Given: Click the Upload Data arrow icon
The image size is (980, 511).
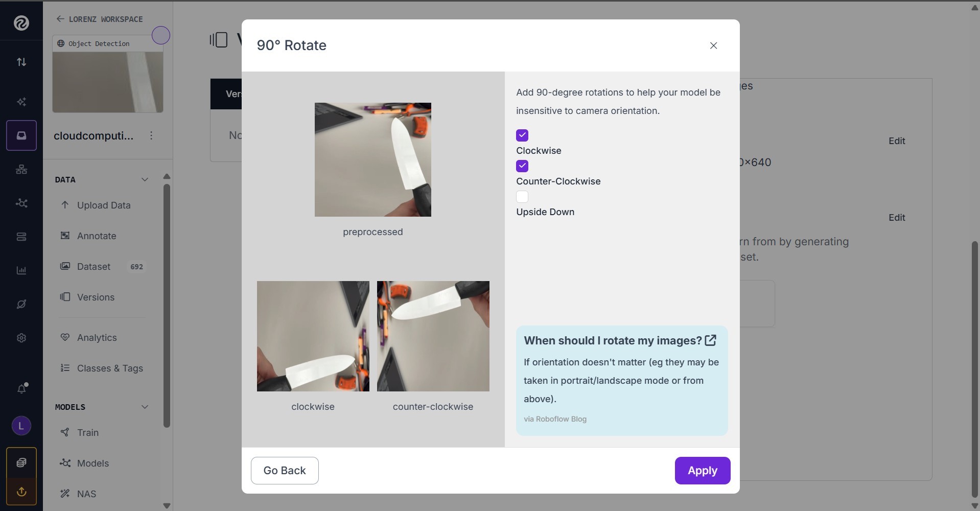Looking at the screenshot, I should point(65,205).
